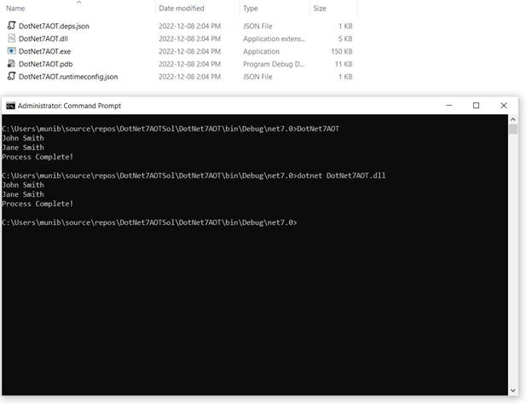This screenshot has height=404, width=532.
Task: Close the Command Prompt window
Action: [504, 106]
